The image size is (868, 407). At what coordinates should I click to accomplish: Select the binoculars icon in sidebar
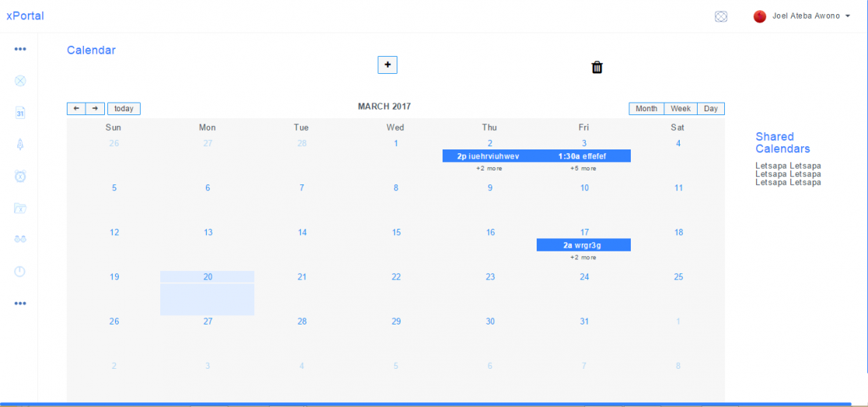(x=20, y=240)
